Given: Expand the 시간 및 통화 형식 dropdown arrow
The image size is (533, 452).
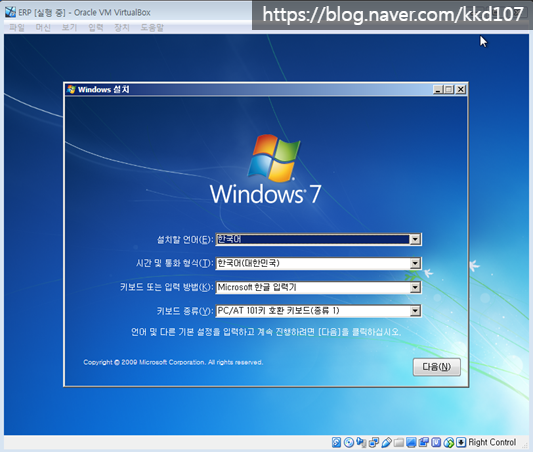Looking at the screenshot, I should [415, 263].
